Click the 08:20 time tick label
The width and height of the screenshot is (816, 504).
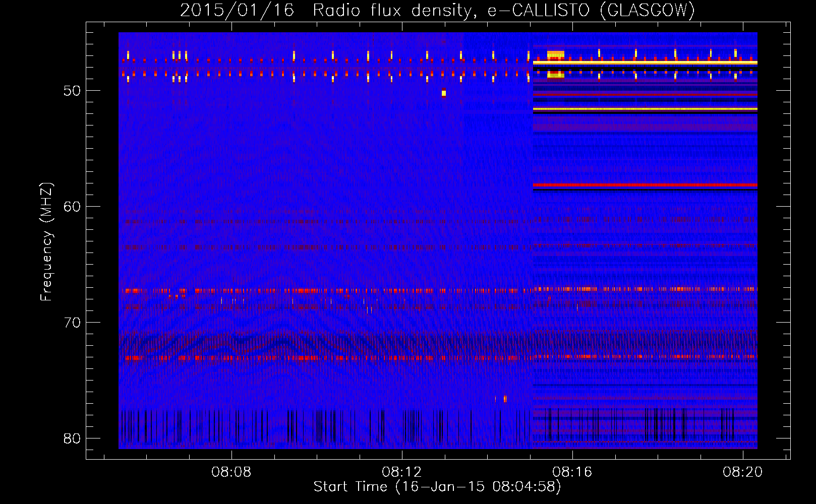(x=743, y=472)
